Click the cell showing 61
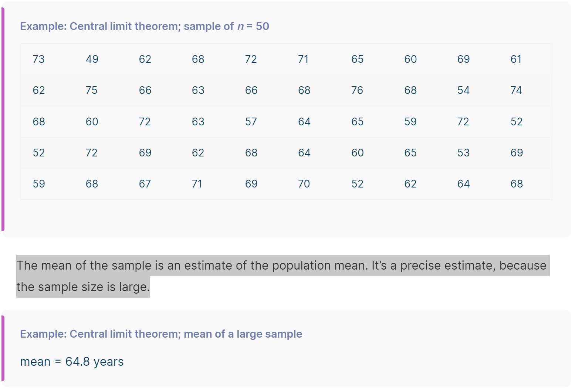The height and width of the screenshot is (392, 582). pyautogui.click(x=516, y=59)
